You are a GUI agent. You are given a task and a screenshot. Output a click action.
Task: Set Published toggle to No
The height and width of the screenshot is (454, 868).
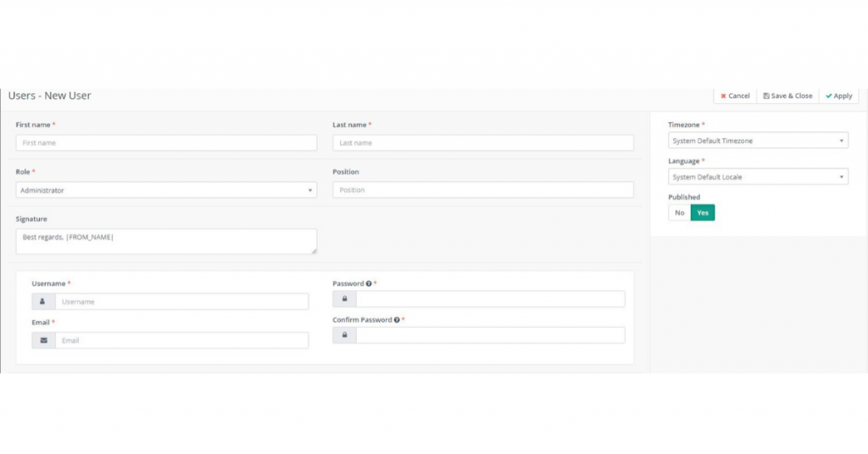679,213
